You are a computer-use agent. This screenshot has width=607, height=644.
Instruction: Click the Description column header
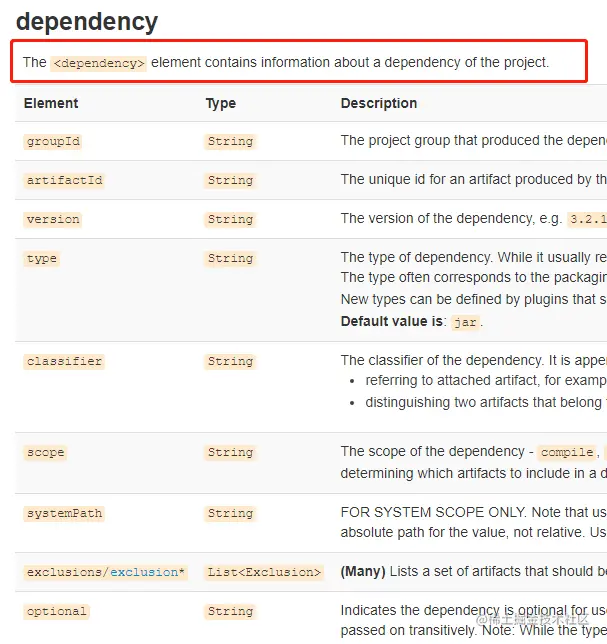[x=379, y=104]
